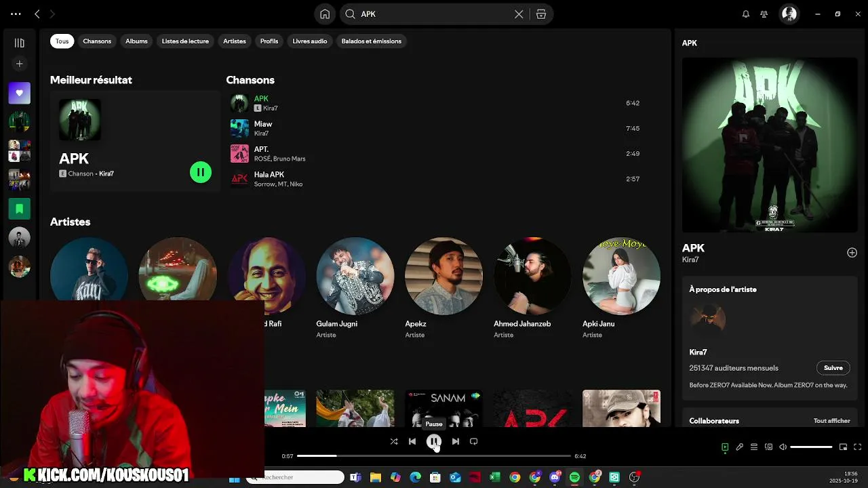The image size is (868, 488).
Task: Open the mini player
Action: (x=844, y=447)
